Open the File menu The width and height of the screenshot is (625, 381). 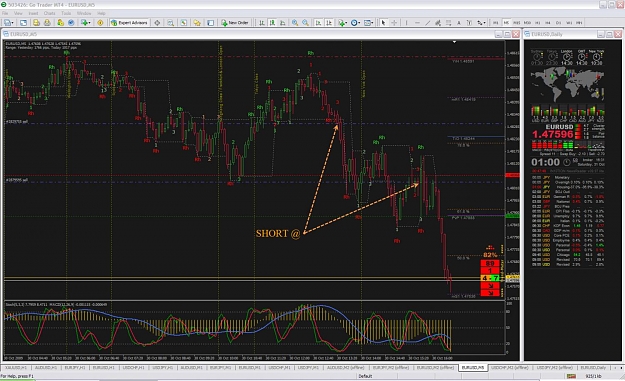pos(5,13)
